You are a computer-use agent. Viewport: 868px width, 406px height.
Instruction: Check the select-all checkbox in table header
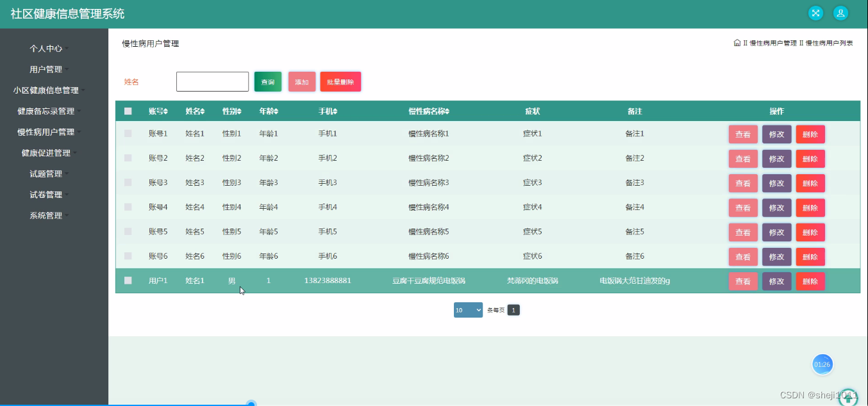[128, 110]
